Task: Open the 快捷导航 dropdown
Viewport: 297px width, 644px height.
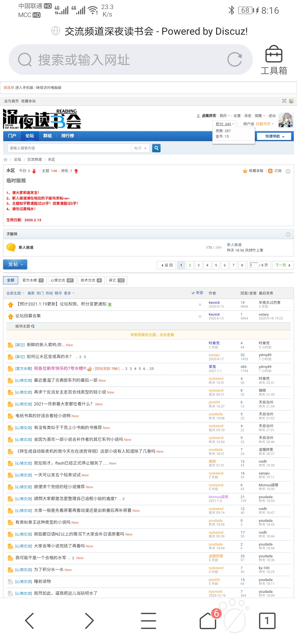Action: pos(274,136)
